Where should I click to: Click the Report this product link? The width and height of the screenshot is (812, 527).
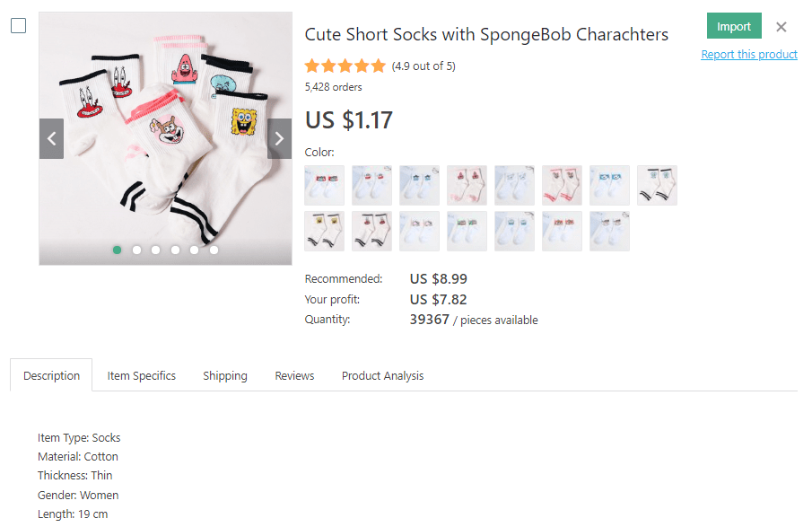pyautogui.click(x=749, y=55)
